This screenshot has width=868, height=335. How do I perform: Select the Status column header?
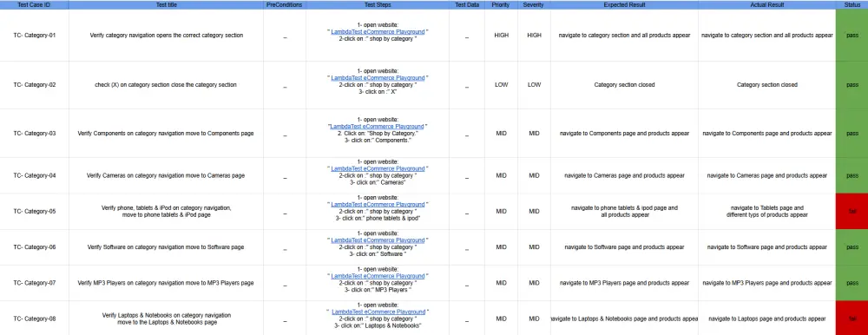coord(852,4)
